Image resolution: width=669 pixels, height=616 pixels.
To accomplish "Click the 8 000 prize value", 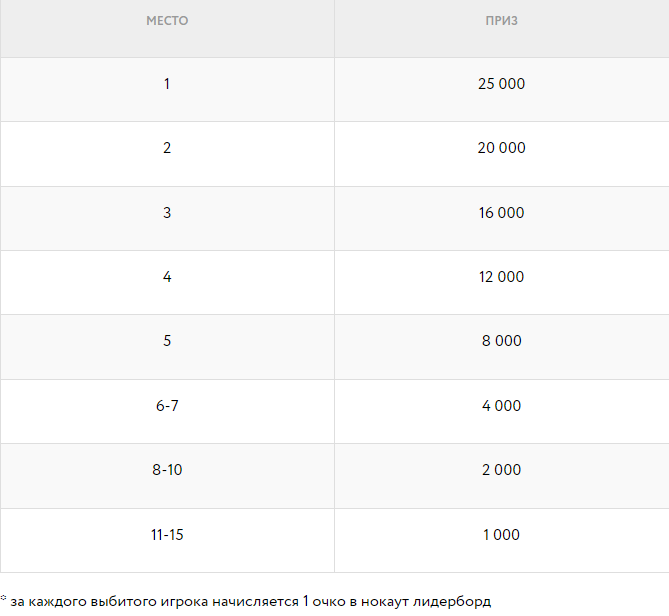I will [501, 341].
